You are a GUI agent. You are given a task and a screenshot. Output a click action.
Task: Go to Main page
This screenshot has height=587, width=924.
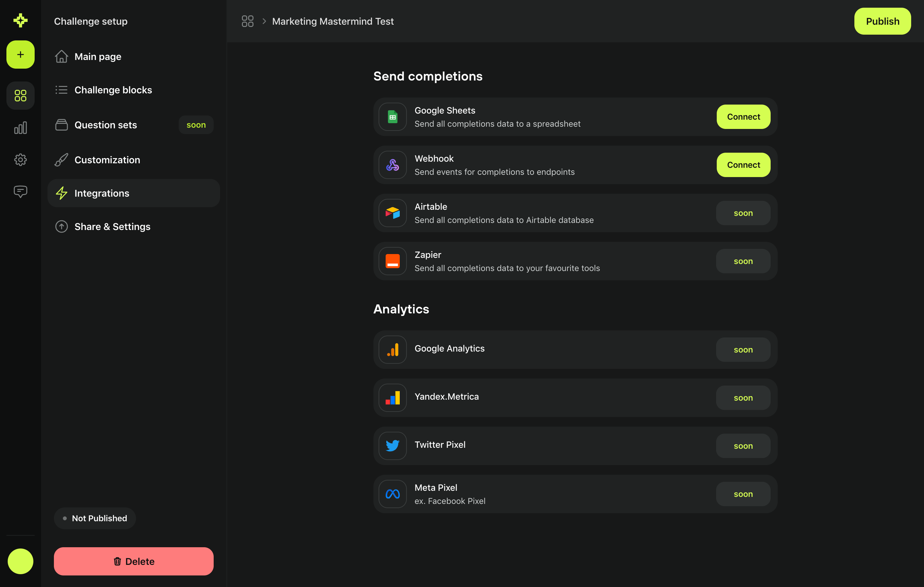[x=133, y=57]
